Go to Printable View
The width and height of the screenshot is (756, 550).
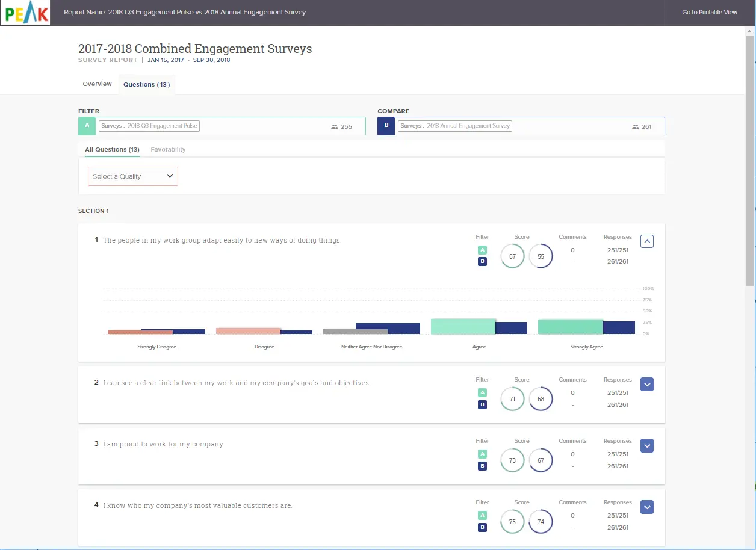point(709,13)
